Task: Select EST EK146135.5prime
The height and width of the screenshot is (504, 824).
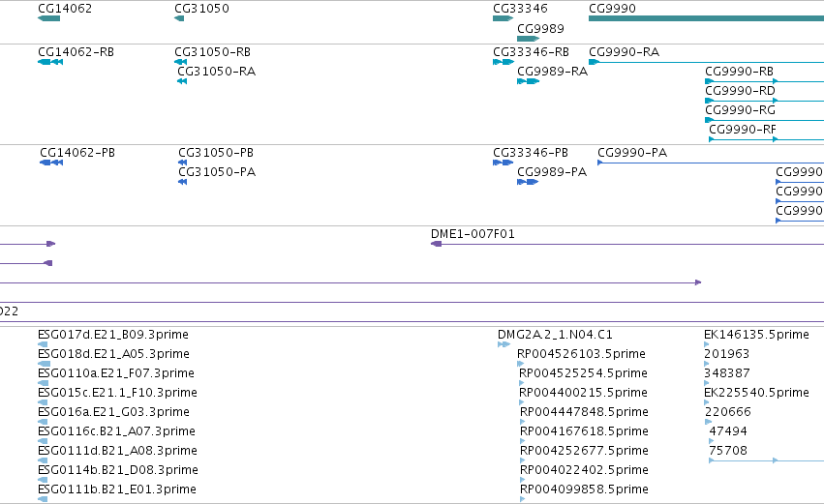Action: pos(757,335)
